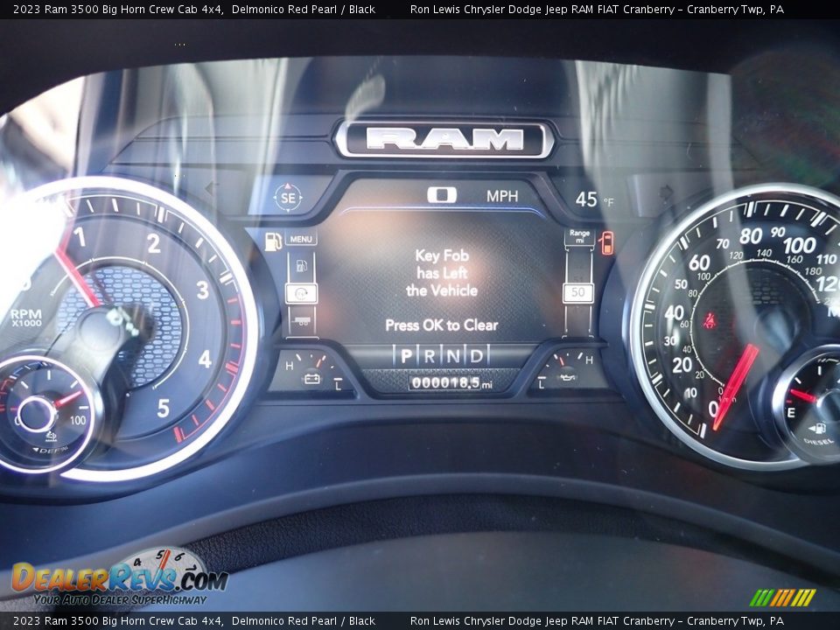The image size is (840, 630).
Task: Click the RPM X1000 label
Action: 26,318
